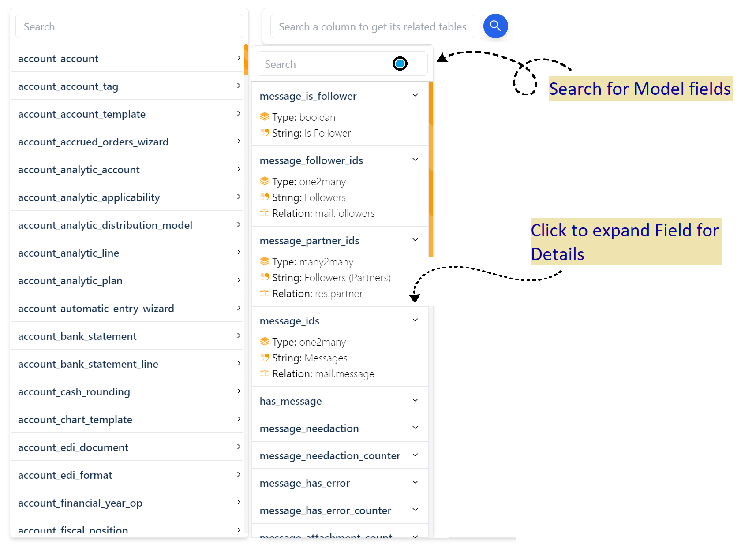Viewport: 756px width, 544px height.
Task: Click the 'Search a column' input field
Action: click(372, 26)
